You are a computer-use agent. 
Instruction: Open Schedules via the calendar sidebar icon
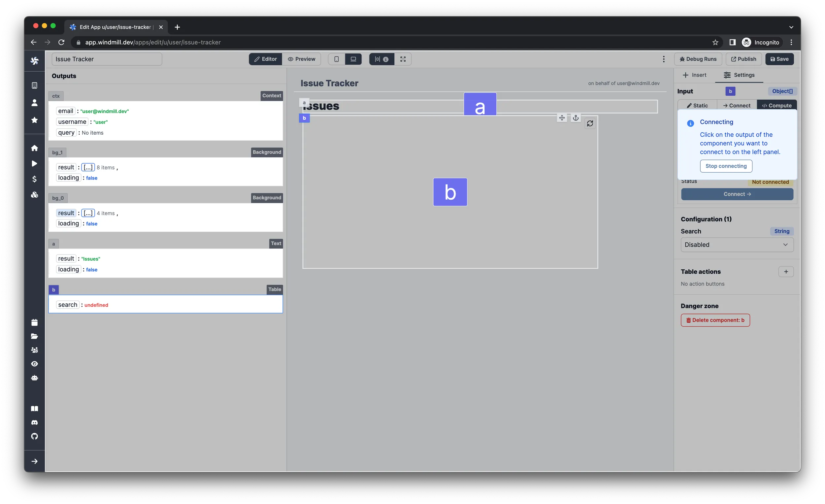pyautogui.click(x=35, y=322)
